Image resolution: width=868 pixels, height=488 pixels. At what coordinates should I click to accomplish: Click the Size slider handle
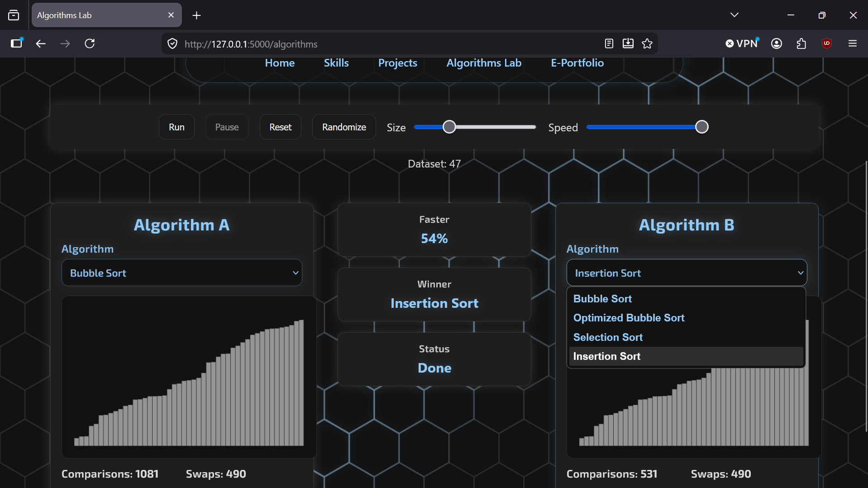(x=449, y=127)
